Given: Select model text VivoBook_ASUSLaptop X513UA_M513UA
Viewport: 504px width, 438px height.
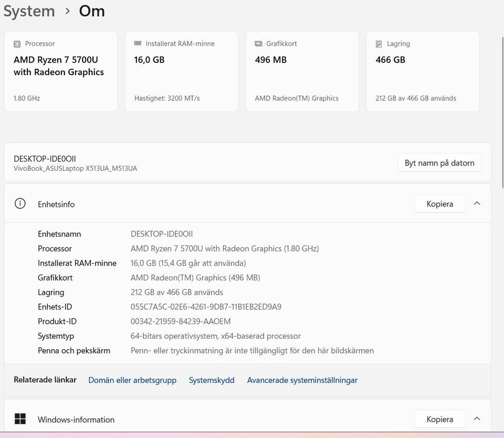Looking at the screenshot, I should 75,168.
